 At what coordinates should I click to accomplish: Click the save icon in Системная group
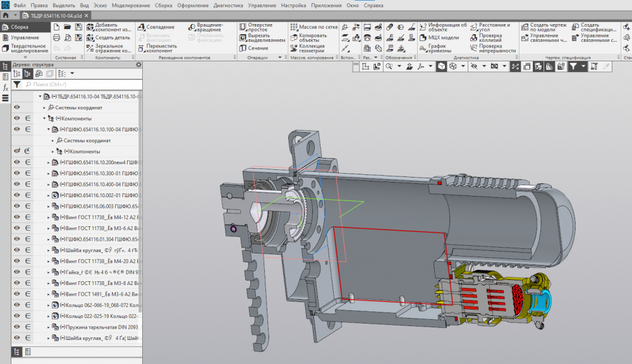(x=79, y=27)
